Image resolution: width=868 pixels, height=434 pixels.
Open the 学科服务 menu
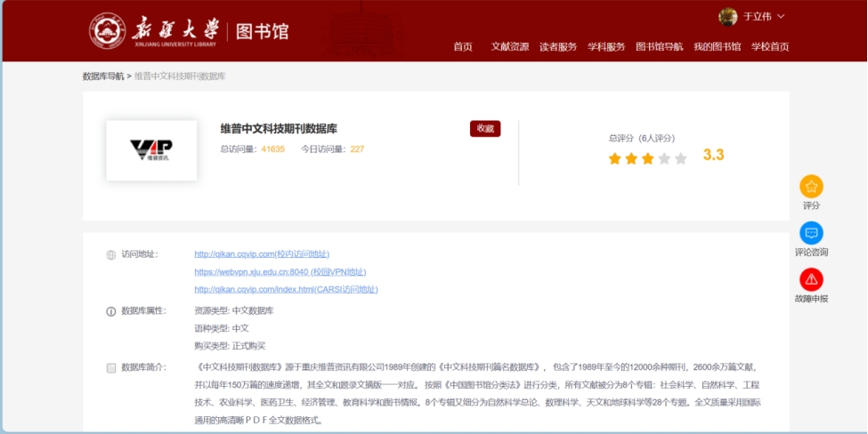(606, 47)
